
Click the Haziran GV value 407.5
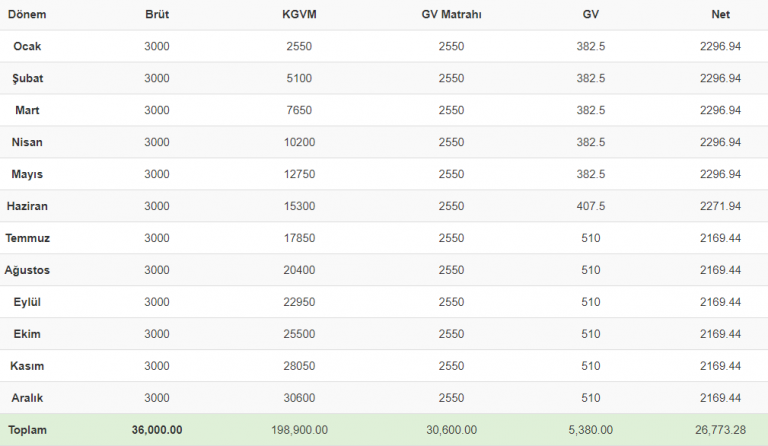click(590, 206)
